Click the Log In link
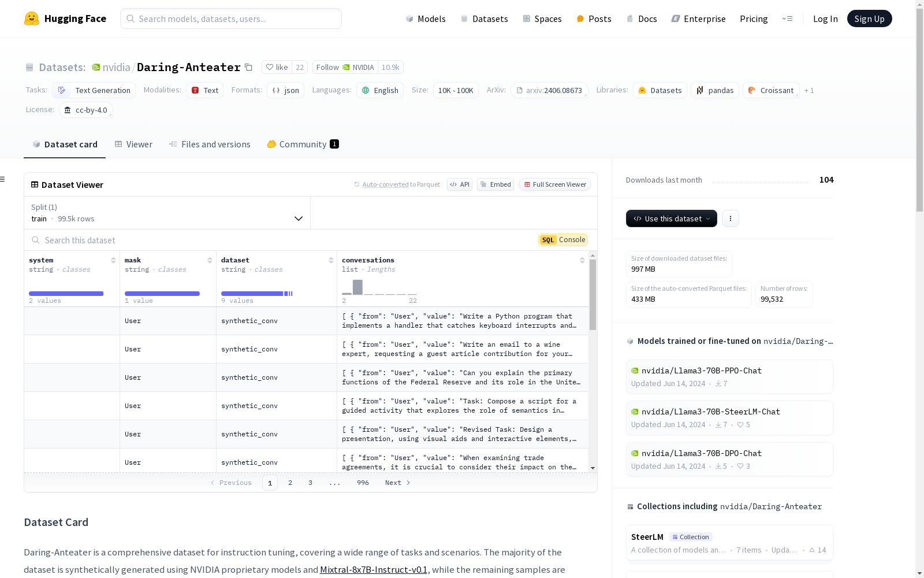Viewport: 924px width, 578px height. click(825, 18)
